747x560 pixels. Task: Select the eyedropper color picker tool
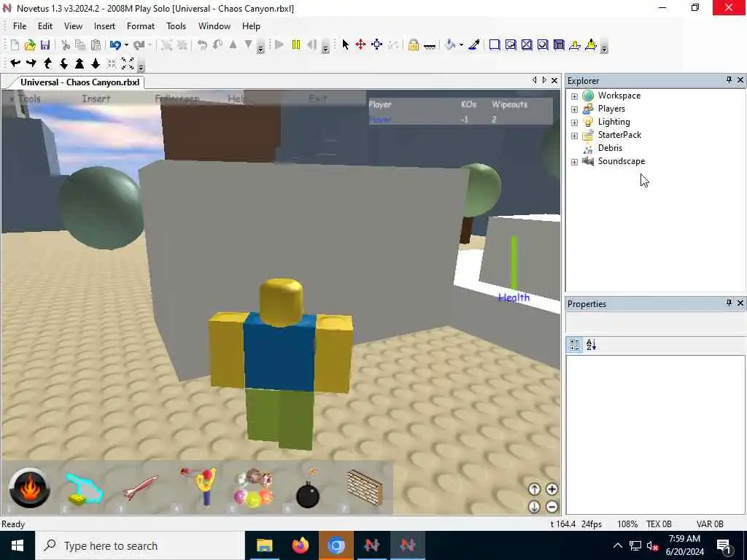(474, 45)
